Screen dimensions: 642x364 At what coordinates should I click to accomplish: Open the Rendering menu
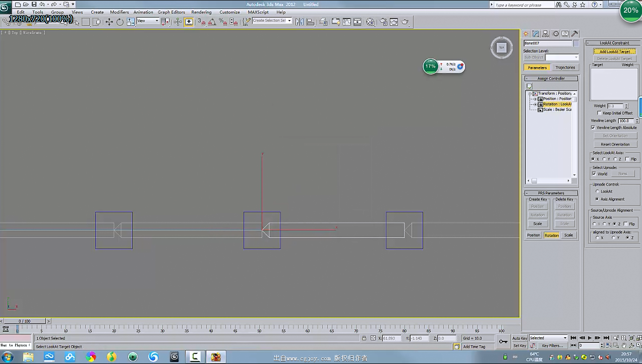coord(201,12)
